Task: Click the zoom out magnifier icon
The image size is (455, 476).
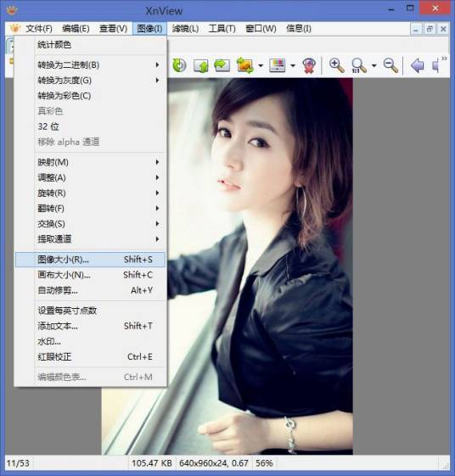Action: pyautogui.click(x=390, y=65)
